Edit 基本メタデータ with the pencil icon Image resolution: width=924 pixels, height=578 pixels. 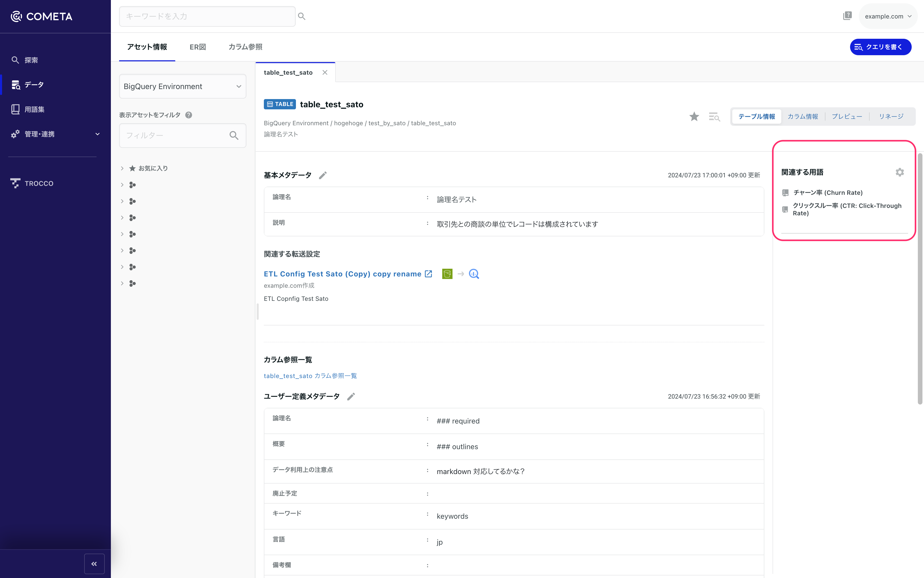[x=323, y=175]
